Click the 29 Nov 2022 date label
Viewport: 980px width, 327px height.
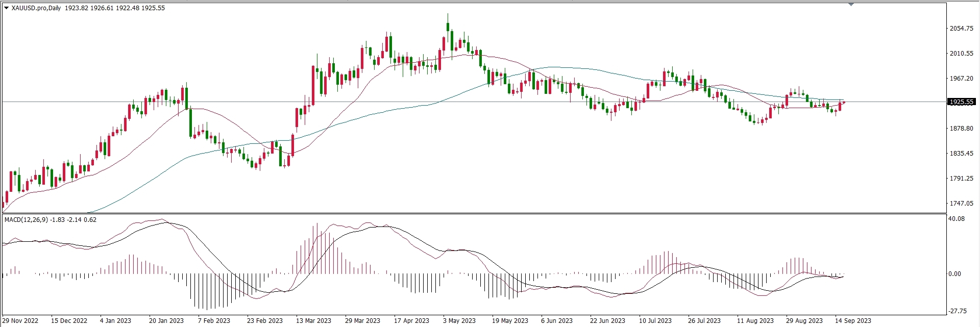pos(20,321)
